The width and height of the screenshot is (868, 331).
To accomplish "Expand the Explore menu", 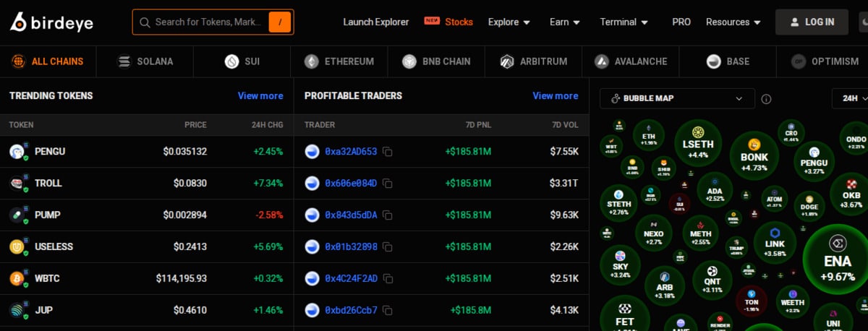I will tap(509, 22).
